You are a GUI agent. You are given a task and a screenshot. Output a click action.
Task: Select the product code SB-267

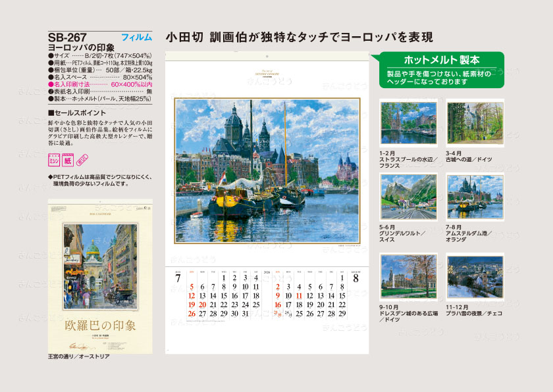click(x=67, y=37)
